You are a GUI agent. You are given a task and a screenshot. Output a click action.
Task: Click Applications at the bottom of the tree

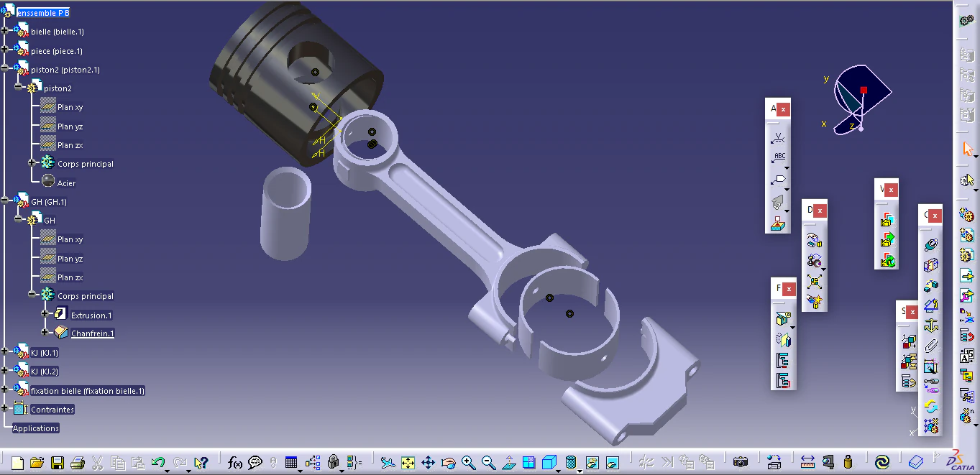(35, 428)
